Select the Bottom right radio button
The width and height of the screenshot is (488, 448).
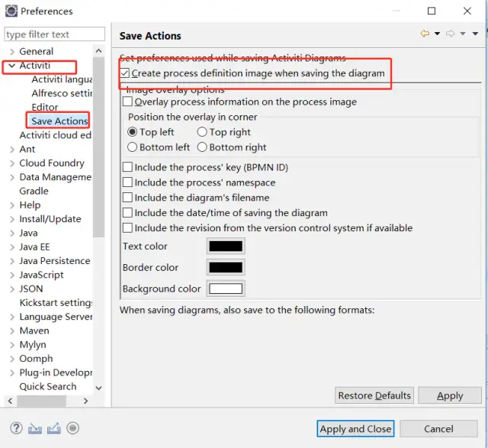pos(202,147)
